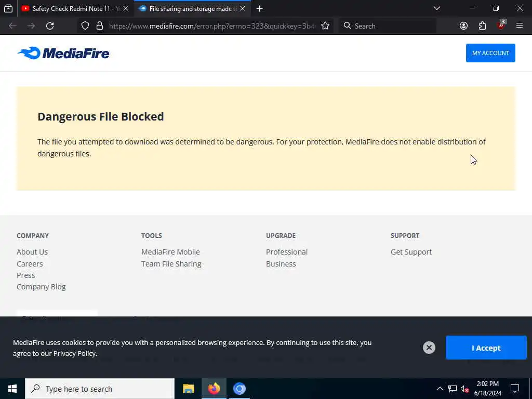Close the File sharing and storage tab

(243, 8)
